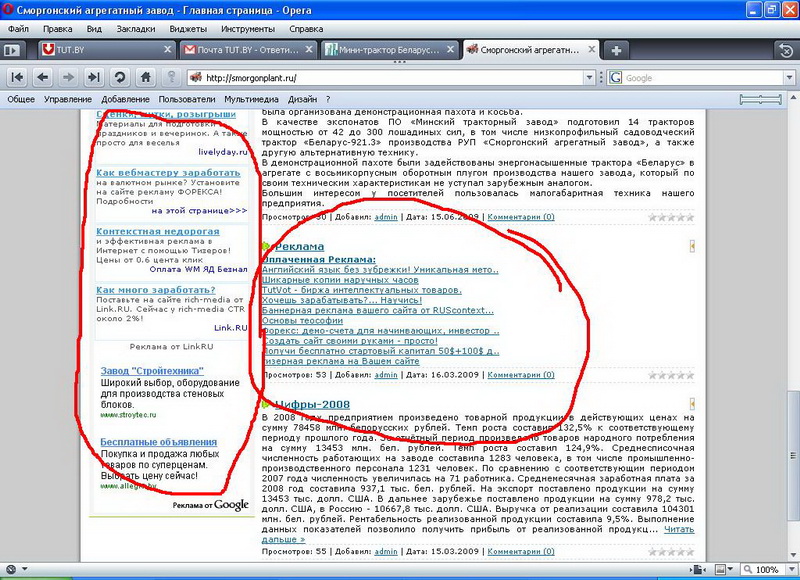Open the Цифры-2008 post heading
Screen dimensions: 800x580
312,405
